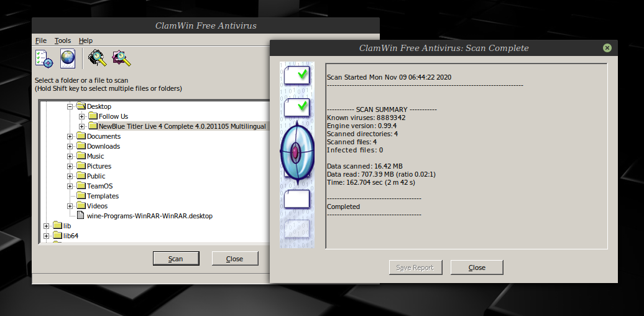Select the Documents folder icon
The width and height of the screenshot is (644, 316).
tap(81, 136)
